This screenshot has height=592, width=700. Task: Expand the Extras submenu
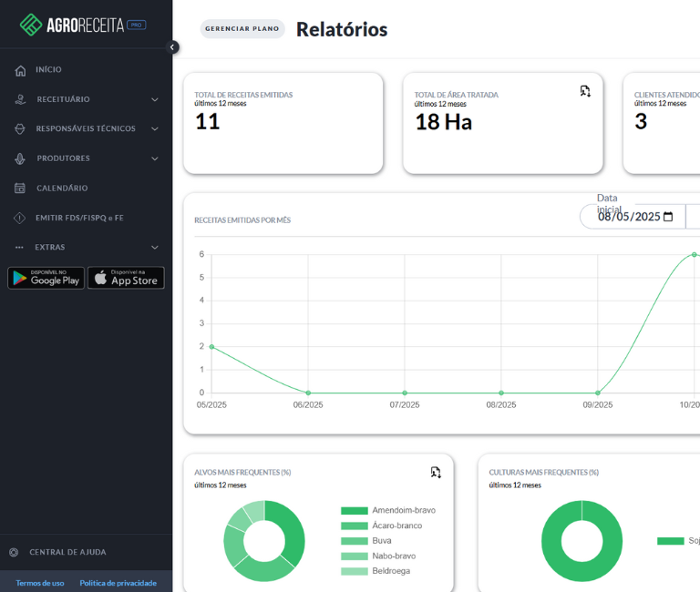pyautogui.click(x=154, y=247)
